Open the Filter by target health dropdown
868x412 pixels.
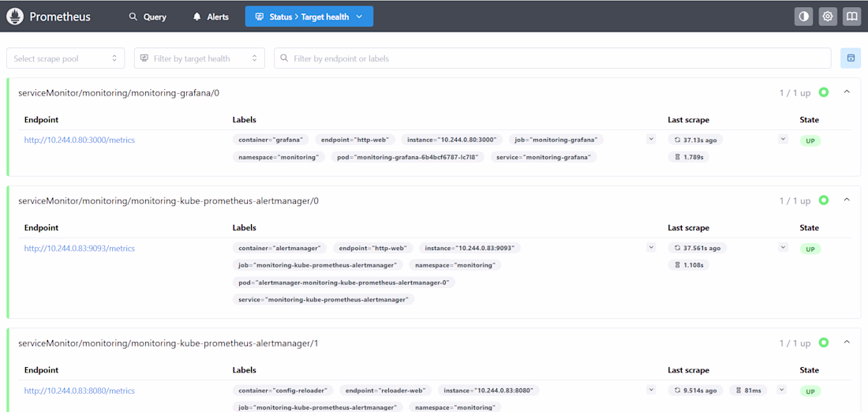tap(200, 58)
